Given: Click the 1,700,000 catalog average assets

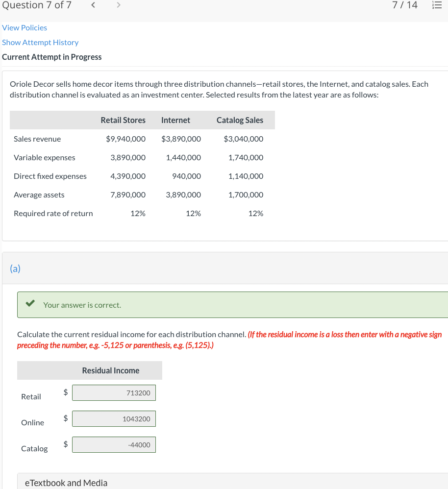Looking at the screenshot, I should coord(246,195).
